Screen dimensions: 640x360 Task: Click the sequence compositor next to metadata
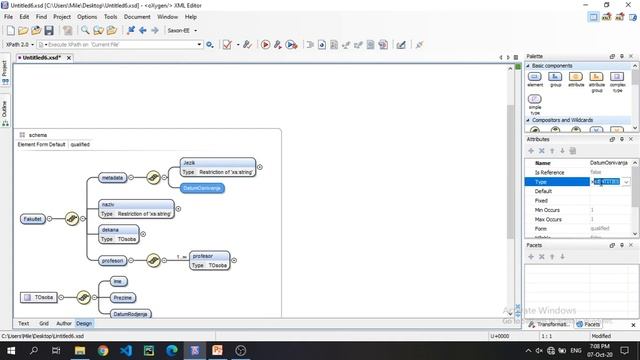(x=153, y=178)
